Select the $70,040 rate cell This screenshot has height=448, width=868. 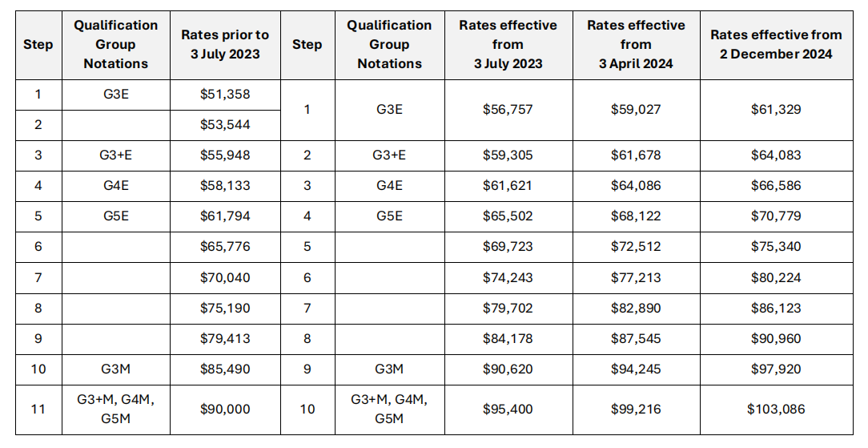225,277
